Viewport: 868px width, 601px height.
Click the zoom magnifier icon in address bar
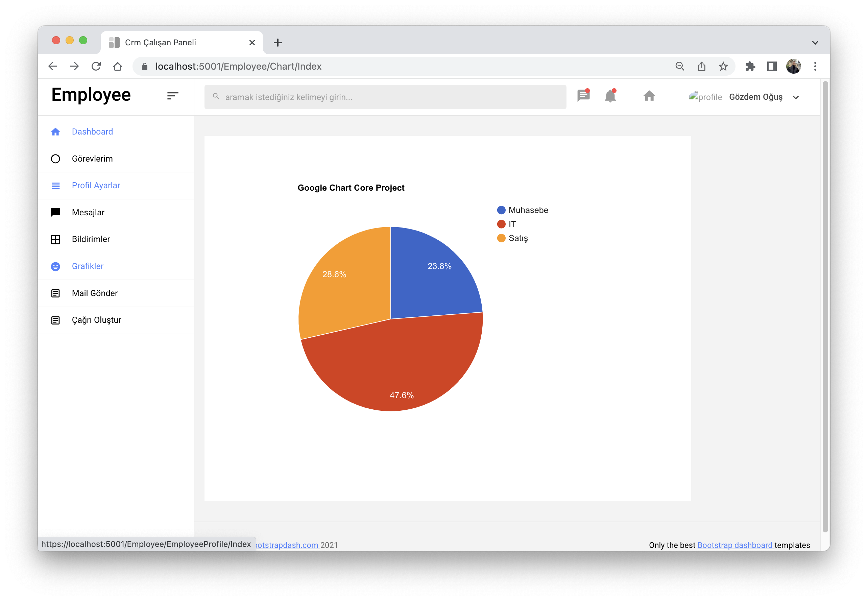click(680, 66)
